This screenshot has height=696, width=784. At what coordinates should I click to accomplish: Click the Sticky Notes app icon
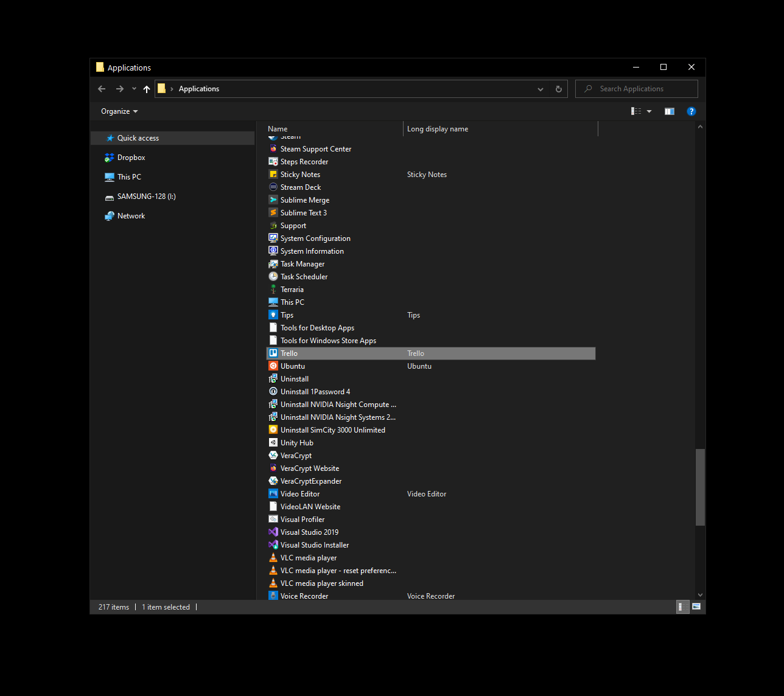[273, 175]
